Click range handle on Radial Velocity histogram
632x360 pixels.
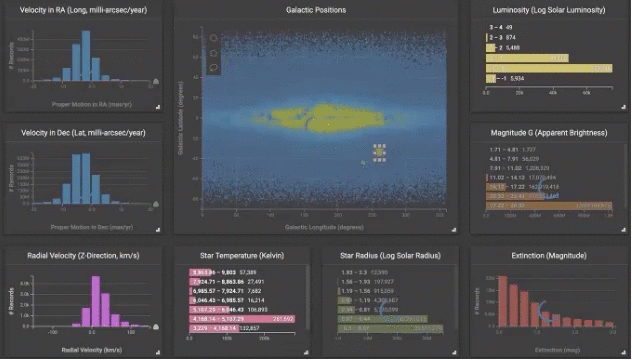[x=156, y=327]
